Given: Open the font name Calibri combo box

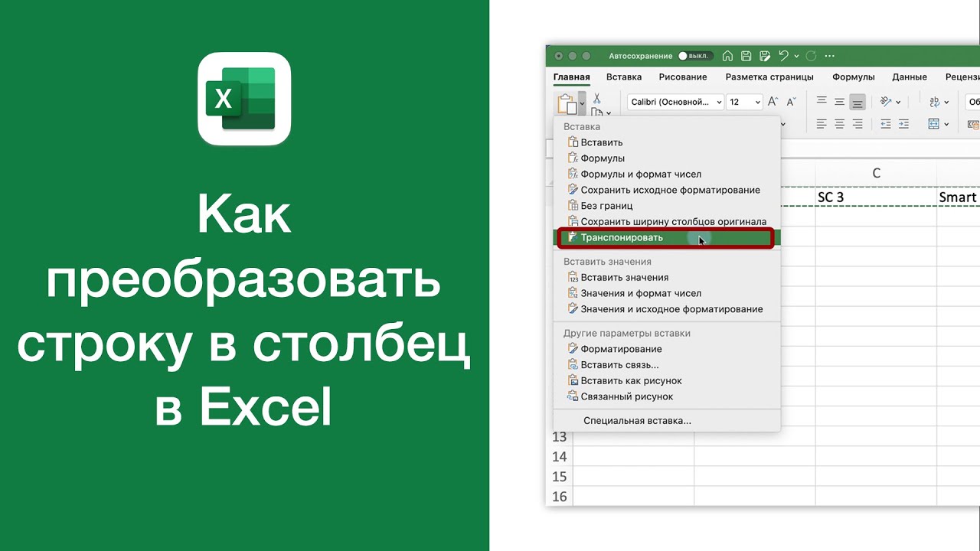Looking at the screenshot, I should pos(676,102).
